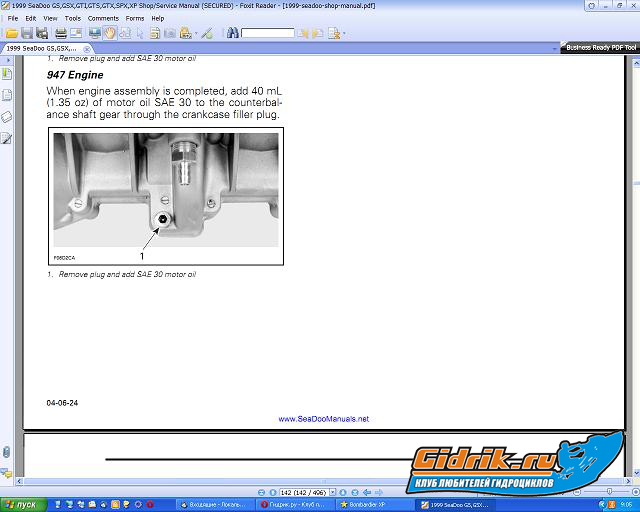This screenshot has height=512, width=640.
Task: Open the File menu
Action: coord(13,18)
